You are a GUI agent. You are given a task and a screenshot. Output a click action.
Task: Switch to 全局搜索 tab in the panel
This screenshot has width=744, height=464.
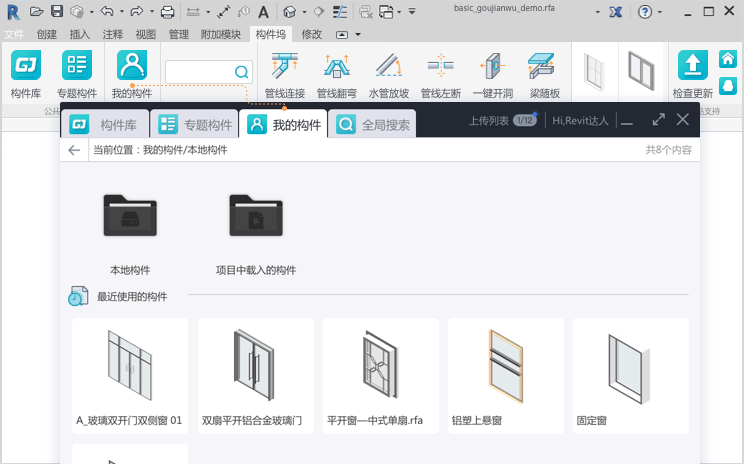[372, 124]
